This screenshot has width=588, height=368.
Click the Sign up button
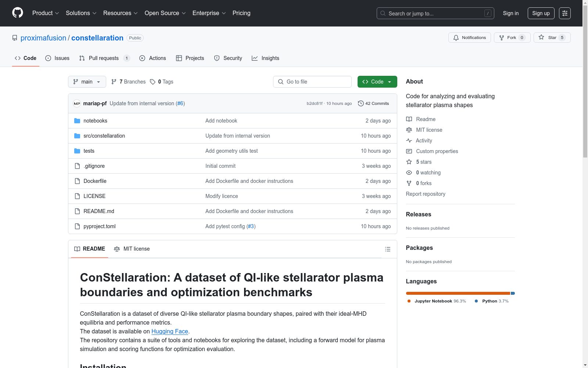[x=541, y=13]
